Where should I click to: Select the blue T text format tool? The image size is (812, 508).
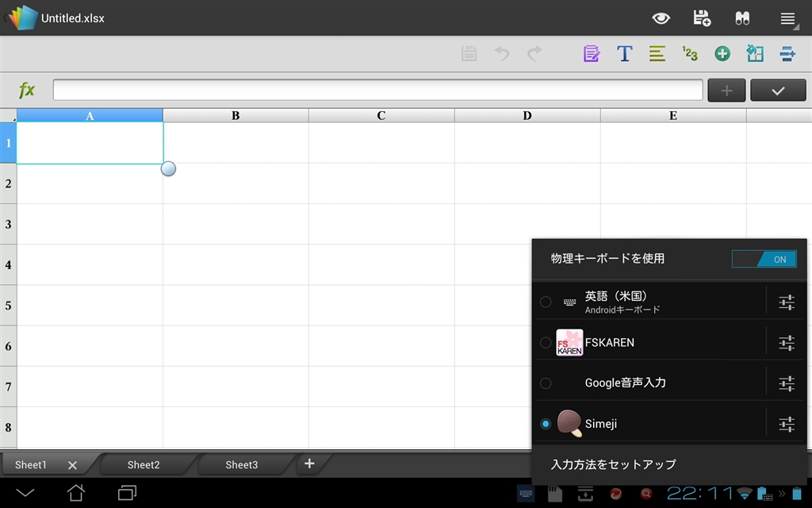point(624,54)
